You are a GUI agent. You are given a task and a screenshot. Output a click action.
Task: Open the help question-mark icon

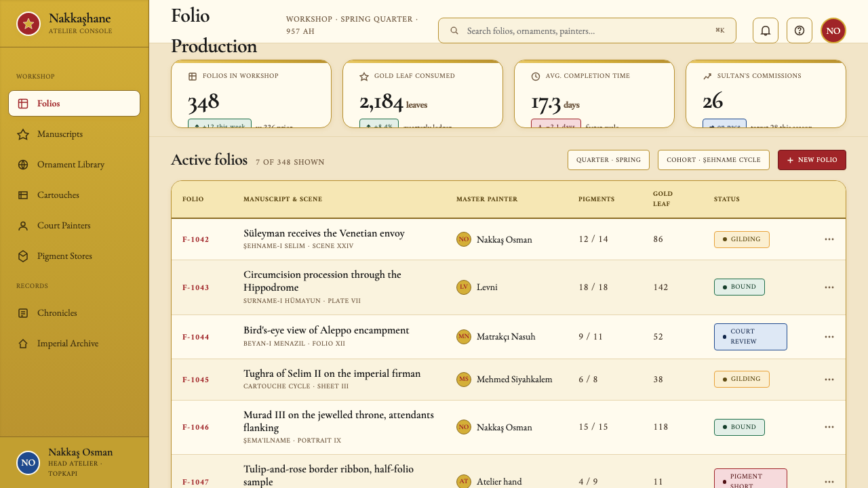[x=800, y=30]
